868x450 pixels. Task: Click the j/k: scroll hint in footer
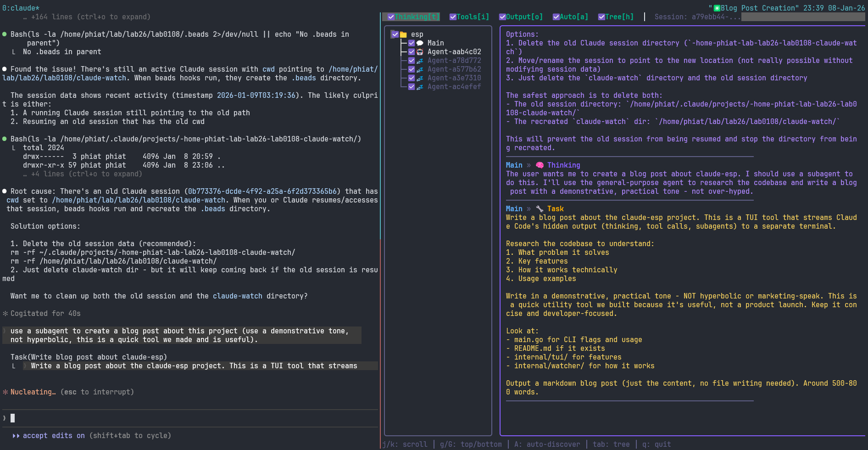pyautogui.click(x=405, y=444)
